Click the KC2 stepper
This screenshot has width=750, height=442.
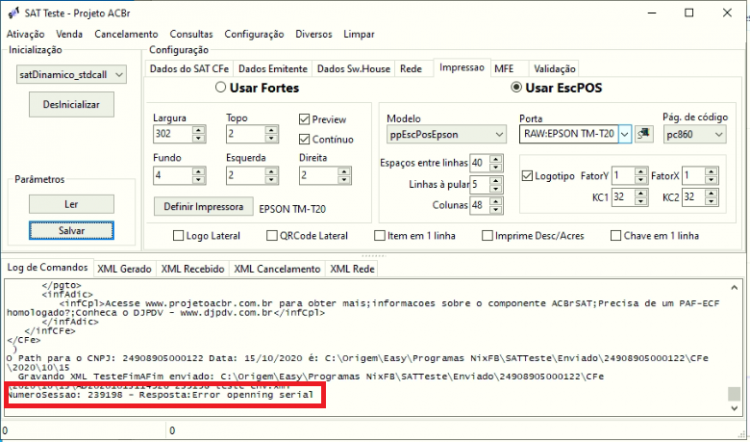(711, 197)
